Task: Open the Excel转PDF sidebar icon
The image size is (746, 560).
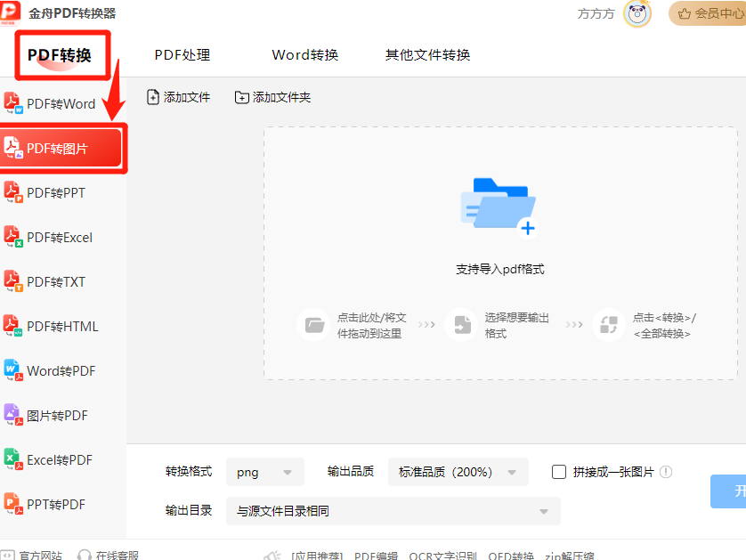Action: click(x=13, y=459)
